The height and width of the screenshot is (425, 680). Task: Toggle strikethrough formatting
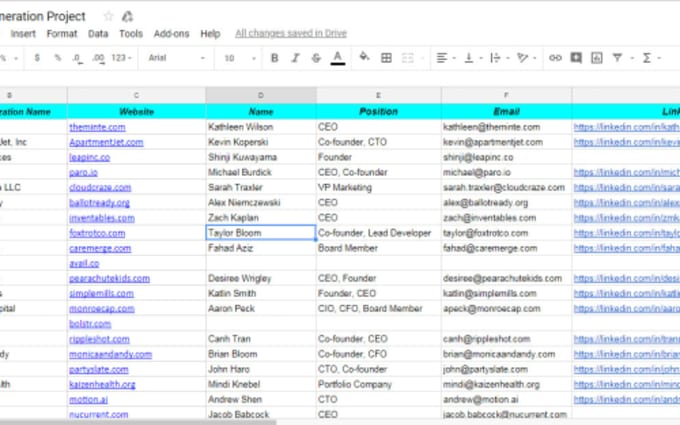tap(316, 58)
